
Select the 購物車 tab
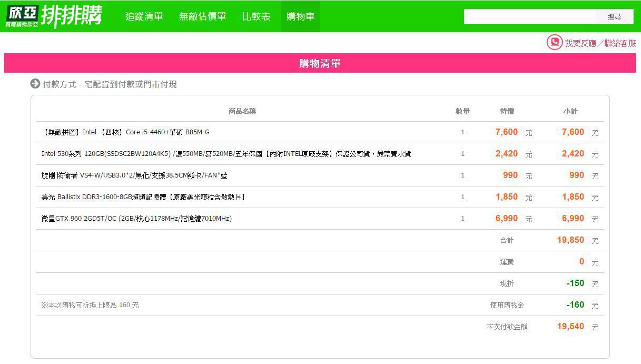301,16
